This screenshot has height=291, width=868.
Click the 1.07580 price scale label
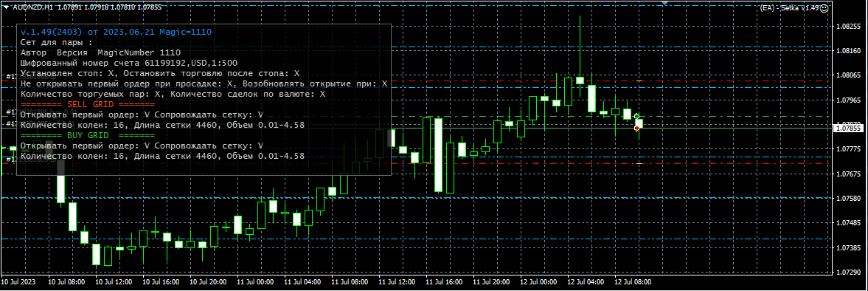point(849,199)
